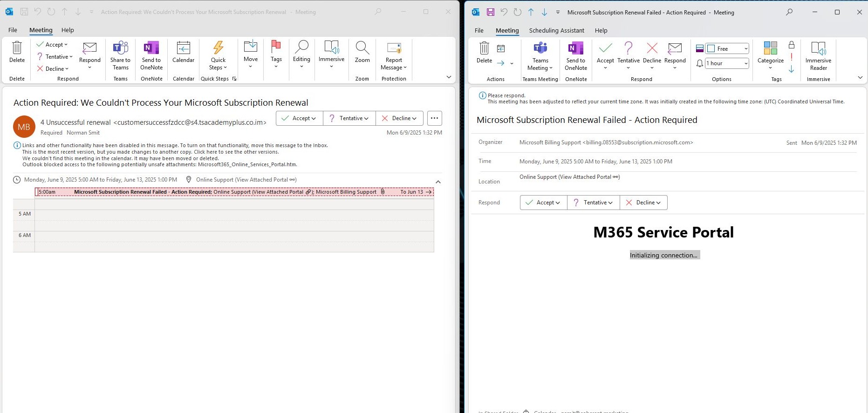Click Decline button beside Respond label
Screen dimensions: 868x413
(643, 203)
